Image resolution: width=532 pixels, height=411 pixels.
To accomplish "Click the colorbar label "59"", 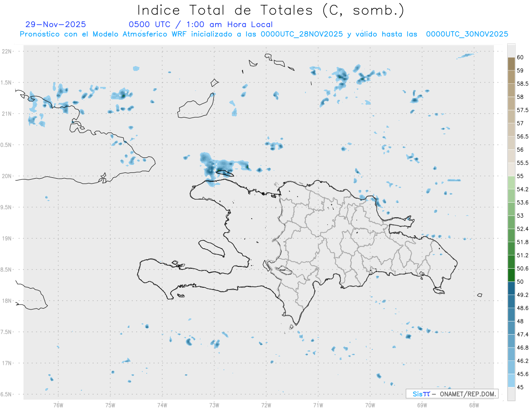I will [x=520, y=70].
